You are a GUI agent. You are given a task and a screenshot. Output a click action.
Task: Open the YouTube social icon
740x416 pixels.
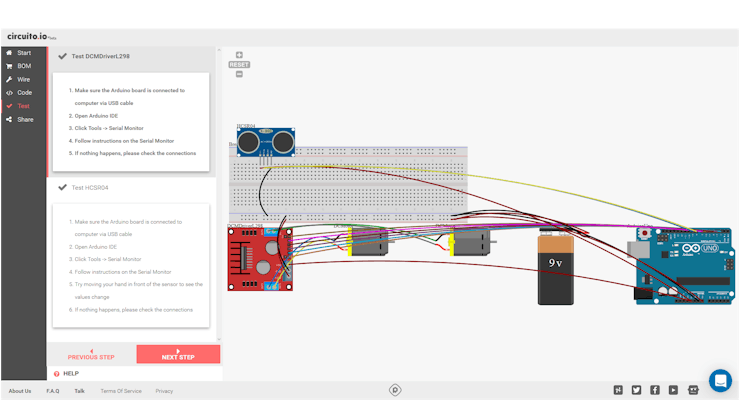[x=673, y=390]
